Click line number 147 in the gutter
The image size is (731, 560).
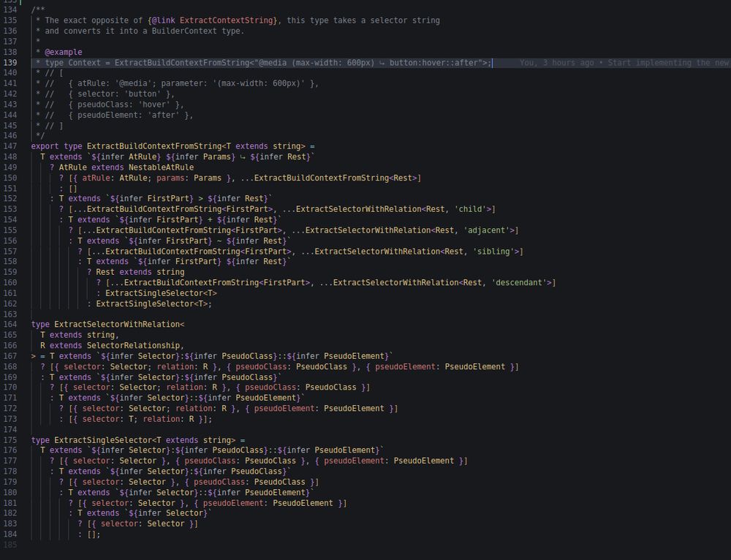click(10, 146)
